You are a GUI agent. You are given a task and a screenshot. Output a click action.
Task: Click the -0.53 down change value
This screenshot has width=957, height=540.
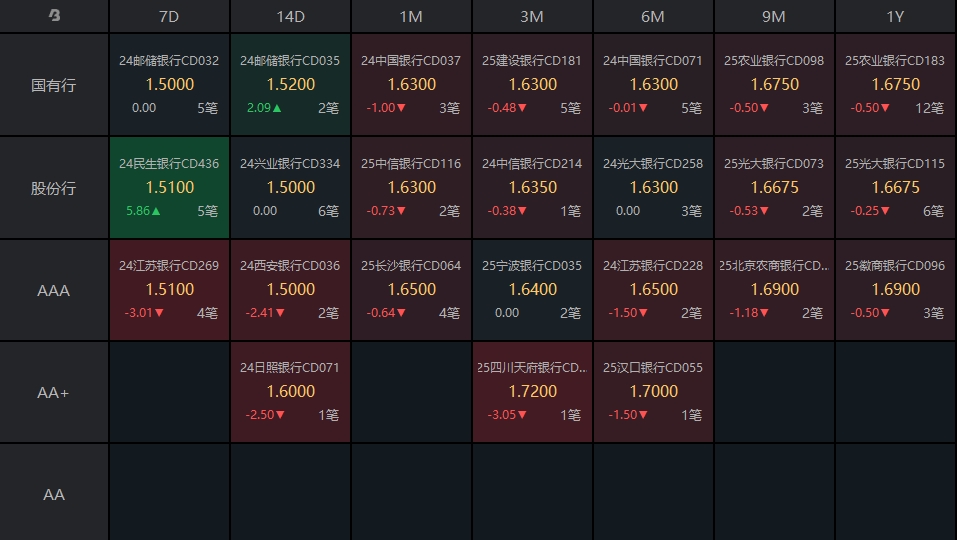point(749,211)
